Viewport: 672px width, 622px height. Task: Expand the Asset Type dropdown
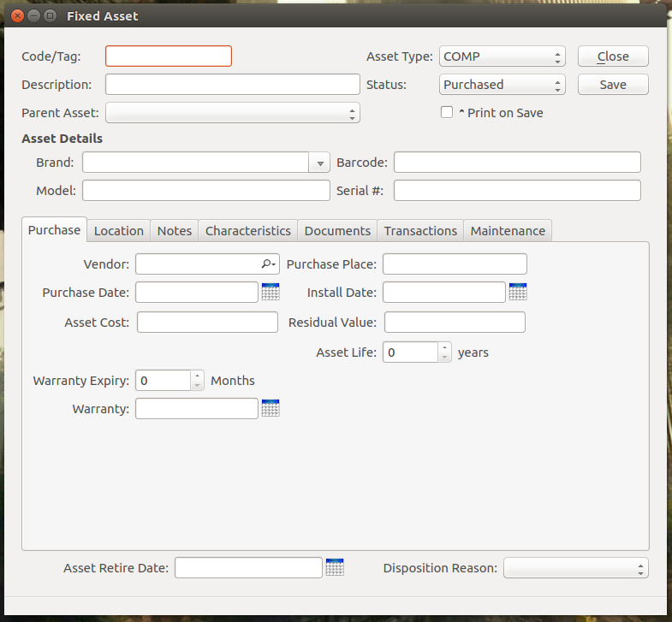click(502, 56)
